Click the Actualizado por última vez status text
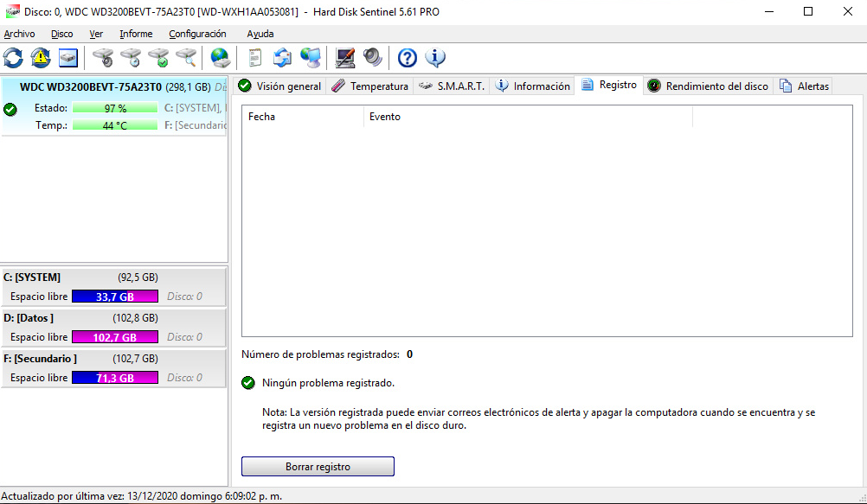Screen dimensions: 867x504 click(x=142, y=496)
